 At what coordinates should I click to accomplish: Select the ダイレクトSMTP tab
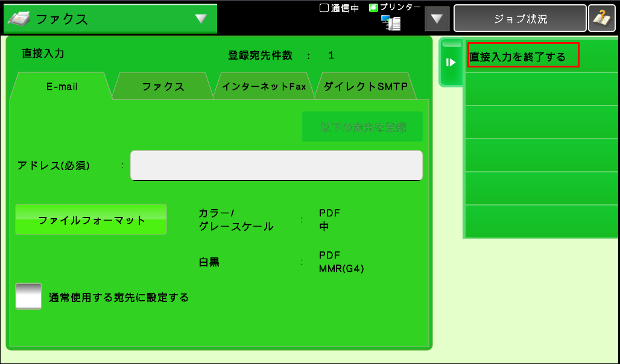coord(365,86)
